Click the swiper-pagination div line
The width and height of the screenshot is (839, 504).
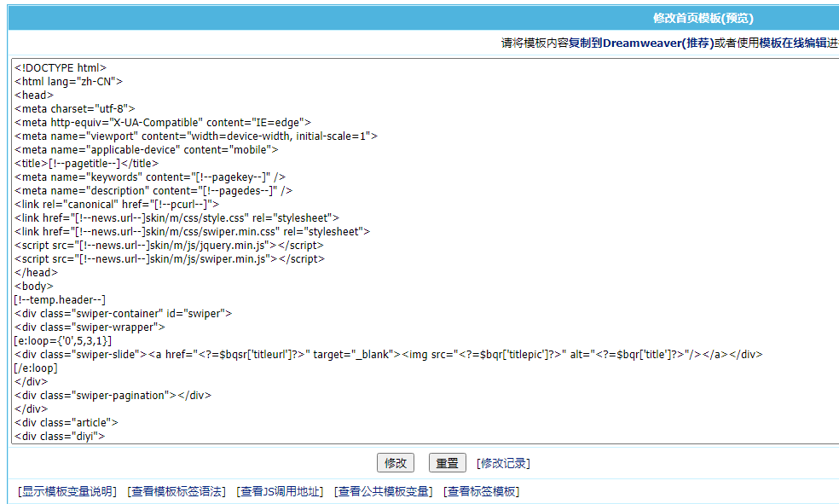coord(113,396)
